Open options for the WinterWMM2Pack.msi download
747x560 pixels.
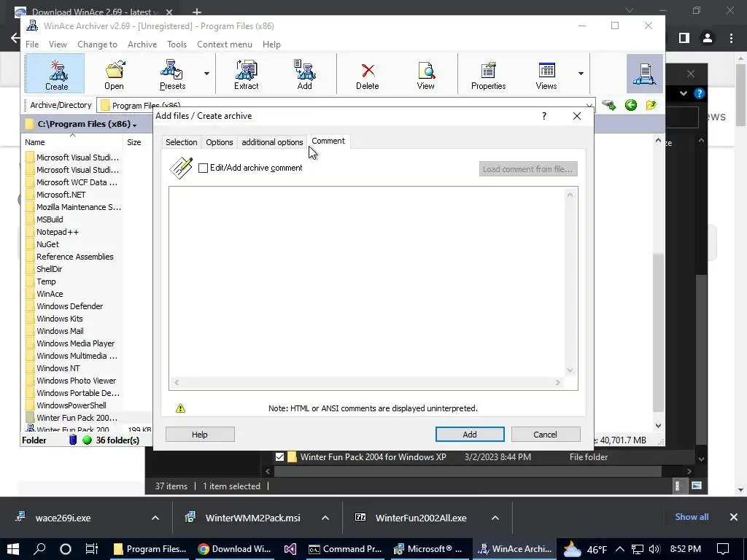pyautogui.click(x=325, y=518)
